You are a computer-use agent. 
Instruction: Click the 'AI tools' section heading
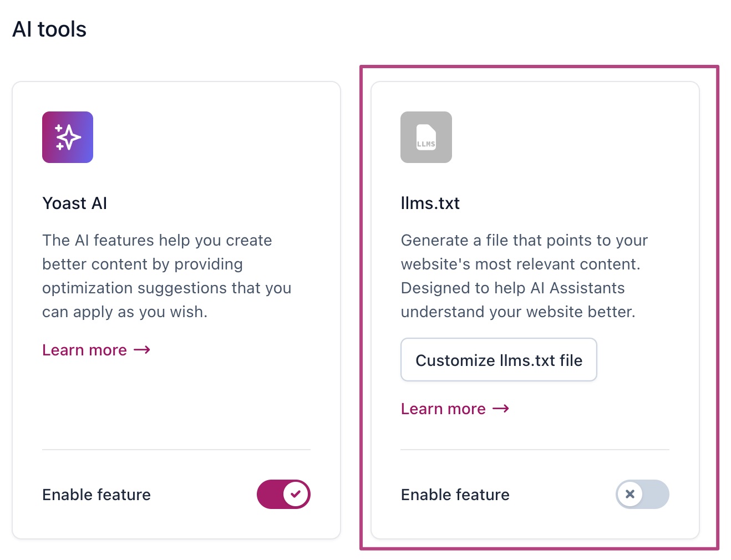tap(49, 29)
